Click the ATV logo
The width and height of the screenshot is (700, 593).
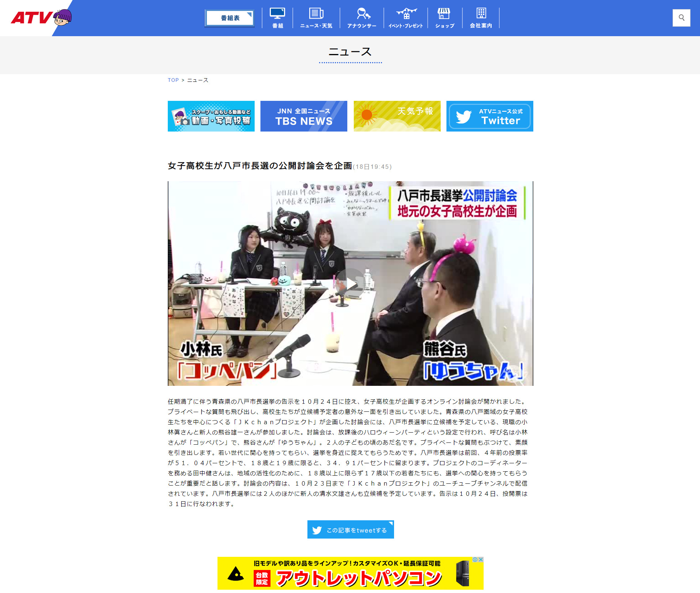[41, 18]
